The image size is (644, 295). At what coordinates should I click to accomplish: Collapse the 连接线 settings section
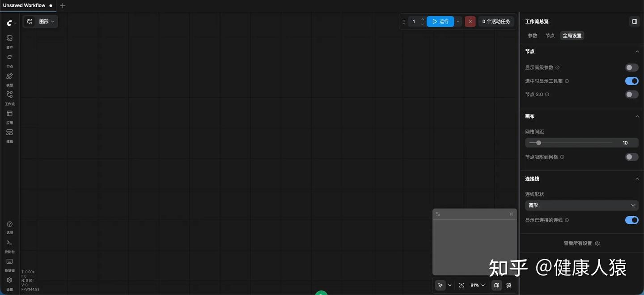(x=637, y=179)
